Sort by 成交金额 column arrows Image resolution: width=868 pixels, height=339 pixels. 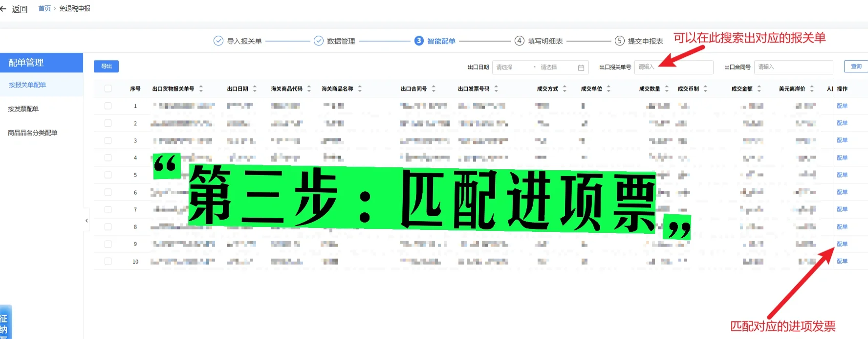pyautogui.click(x=759, y=89)
